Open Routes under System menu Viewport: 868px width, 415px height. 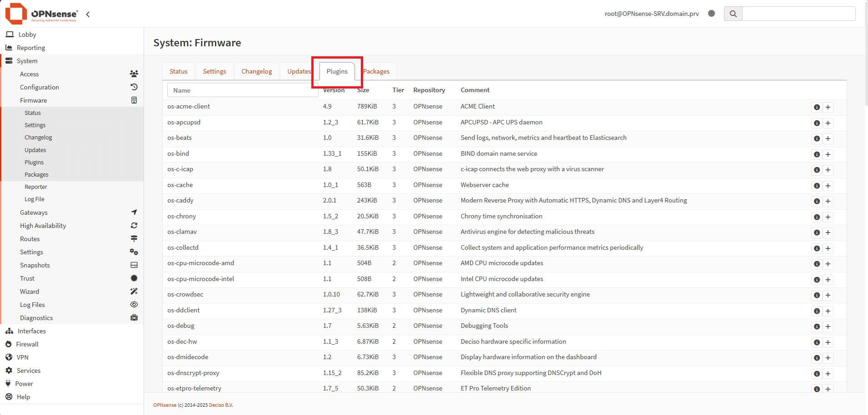[73, 239]
